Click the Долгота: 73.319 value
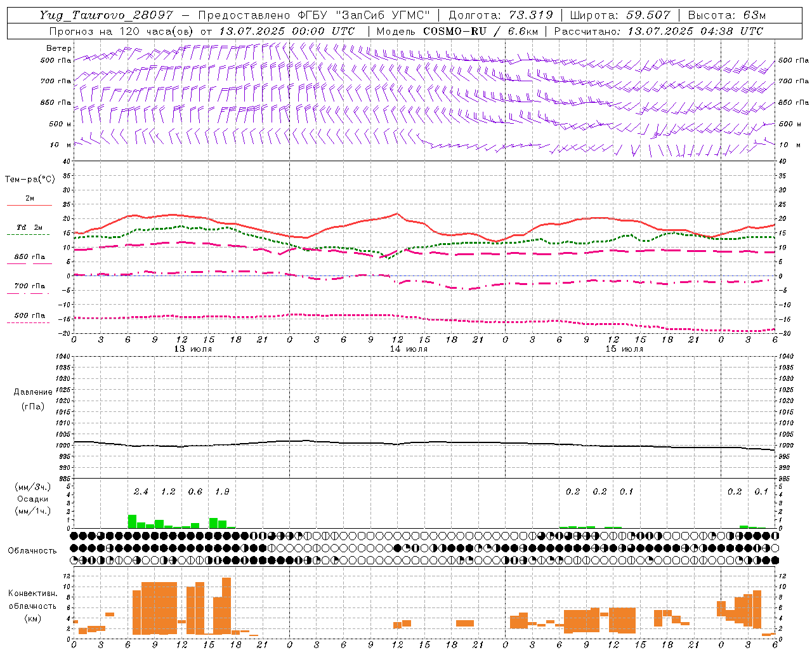 pos(501,15)
